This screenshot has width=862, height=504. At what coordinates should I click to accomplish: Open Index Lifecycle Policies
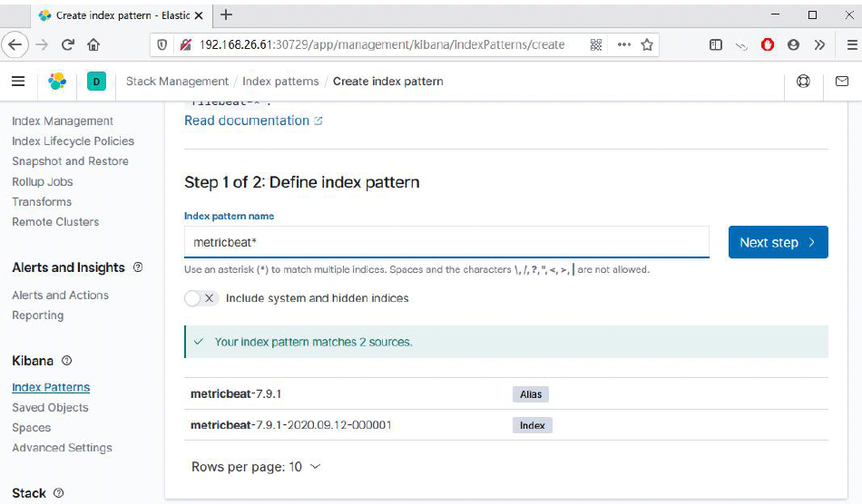tap(73, 141)
